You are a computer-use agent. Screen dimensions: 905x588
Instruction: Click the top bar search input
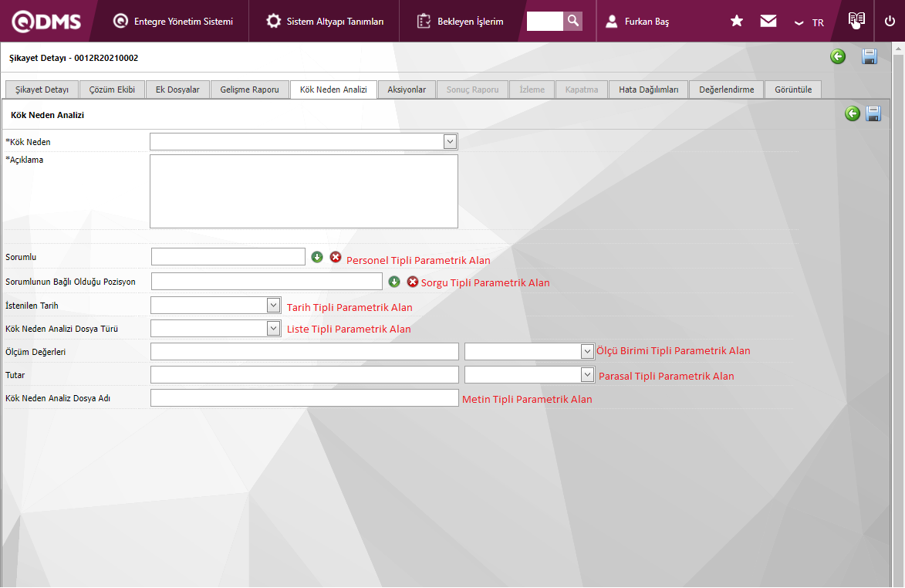coord(544,22)
